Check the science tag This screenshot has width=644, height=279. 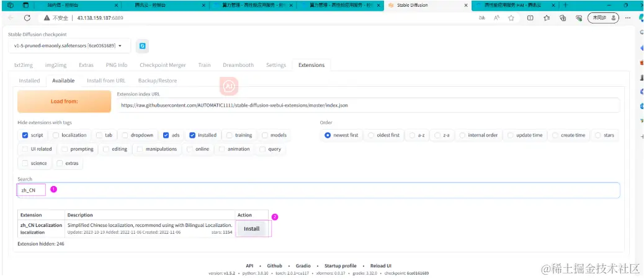click(x=25, y=163)
